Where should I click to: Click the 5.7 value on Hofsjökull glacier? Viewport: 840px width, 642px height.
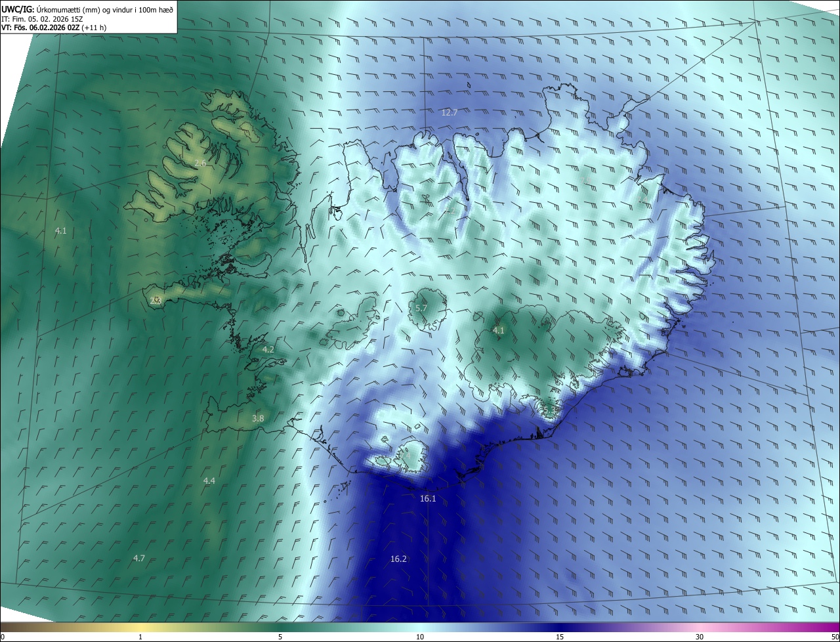(x=421, y=308)
